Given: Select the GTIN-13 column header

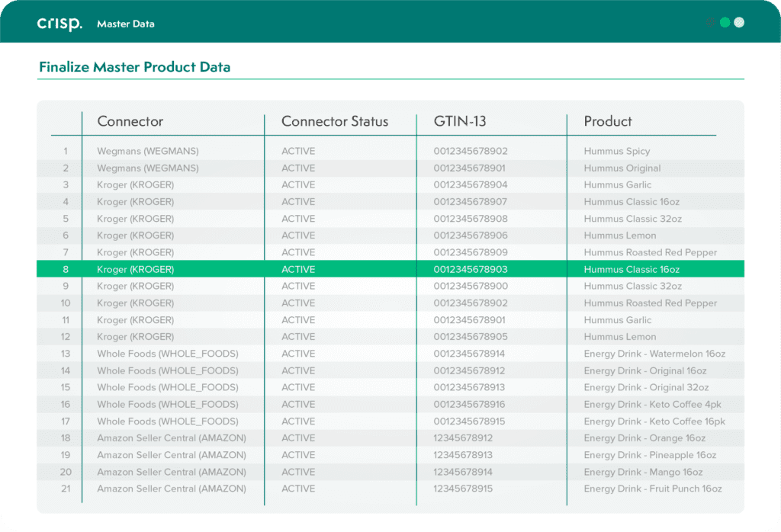Looking at the screenshot, I should [x=460, y=121].
